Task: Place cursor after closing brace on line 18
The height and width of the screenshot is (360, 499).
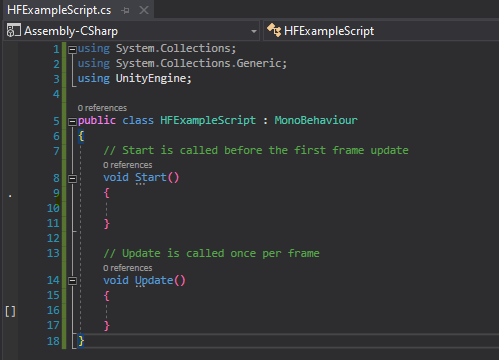Action: point(85,341)
